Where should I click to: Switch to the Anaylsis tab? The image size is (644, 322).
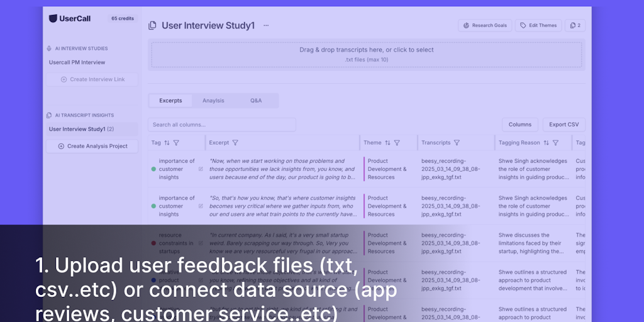tap(213, 101)
